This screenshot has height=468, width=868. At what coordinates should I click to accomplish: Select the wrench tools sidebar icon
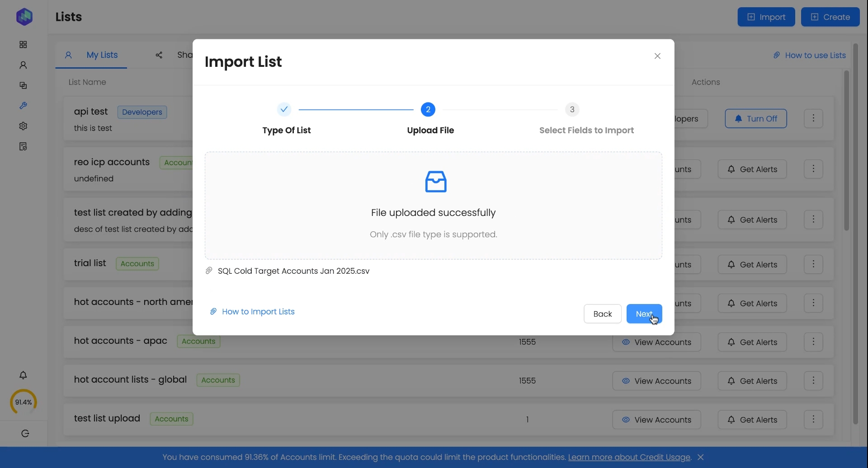(23, 106)
